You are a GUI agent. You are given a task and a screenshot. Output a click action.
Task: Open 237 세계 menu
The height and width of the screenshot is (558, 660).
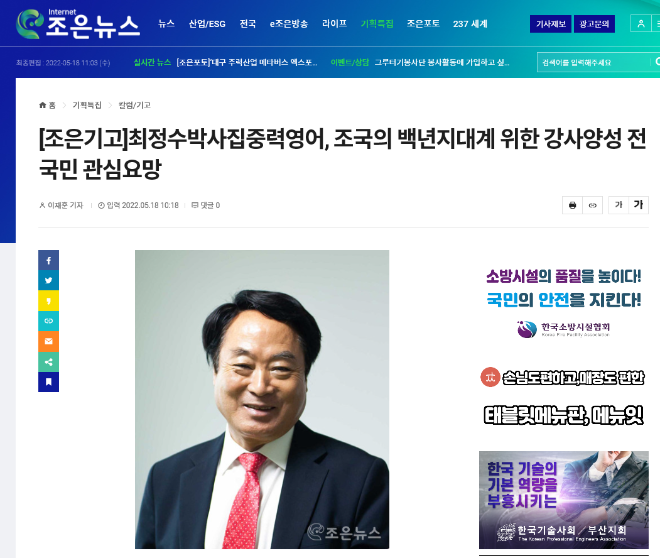pyautogui.click(x=470, y=24)
